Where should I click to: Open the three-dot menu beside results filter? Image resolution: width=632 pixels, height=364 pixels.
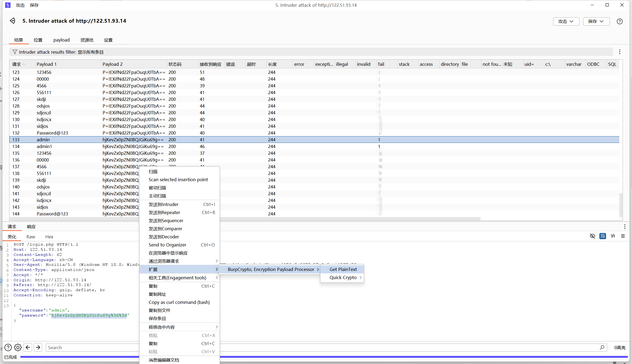(x=620, y=52)
